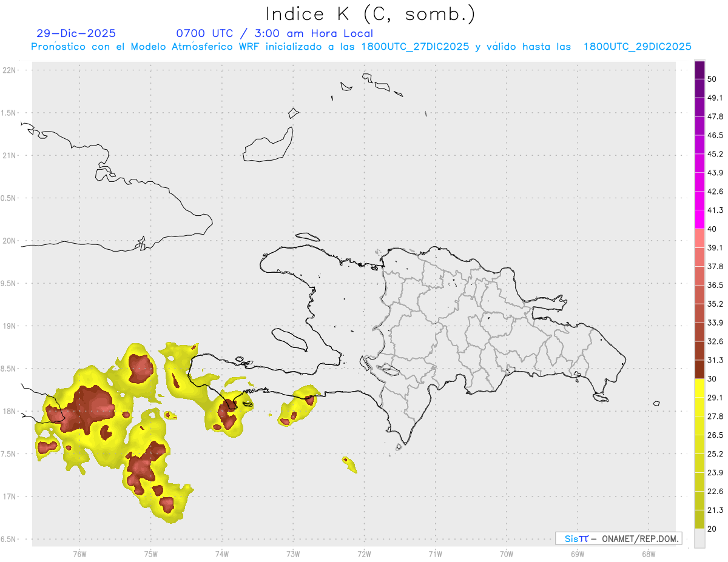728x562 pixels.
Task: Select the "75W" longitude label
Action: click(x=150, y=554)
